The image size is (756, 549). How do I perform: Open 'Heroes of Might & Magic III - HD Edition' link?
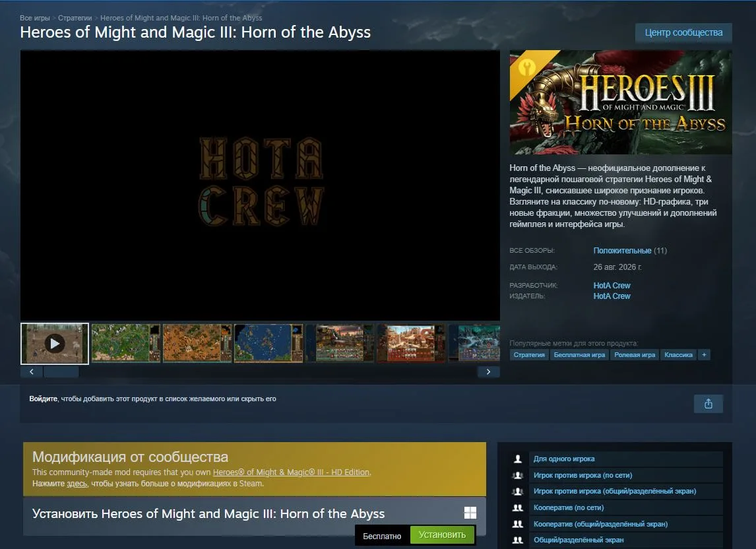[x=291, y=472]
